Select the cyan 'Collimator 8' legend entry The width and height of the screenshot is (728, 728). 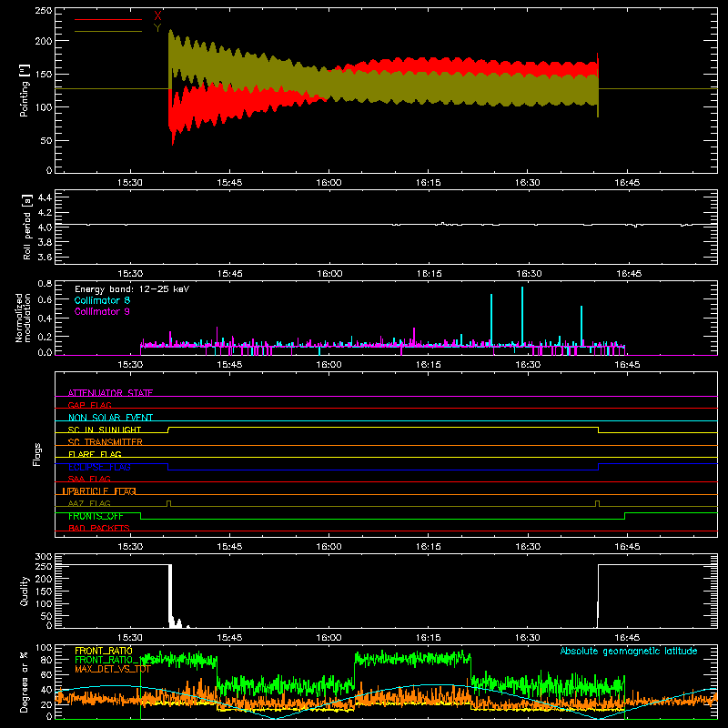point(102,300)
